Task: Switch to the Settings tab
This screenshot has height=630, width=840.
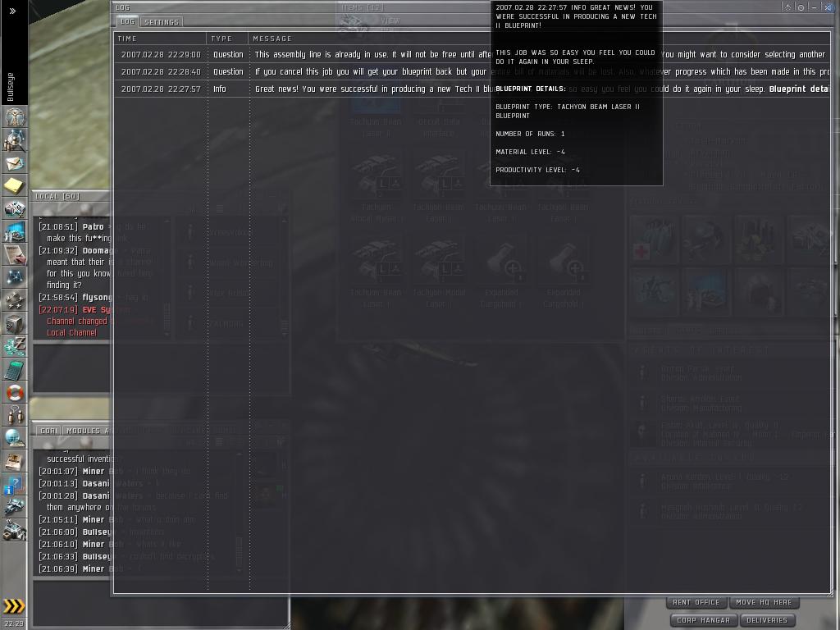Action: tap(162, 22)
